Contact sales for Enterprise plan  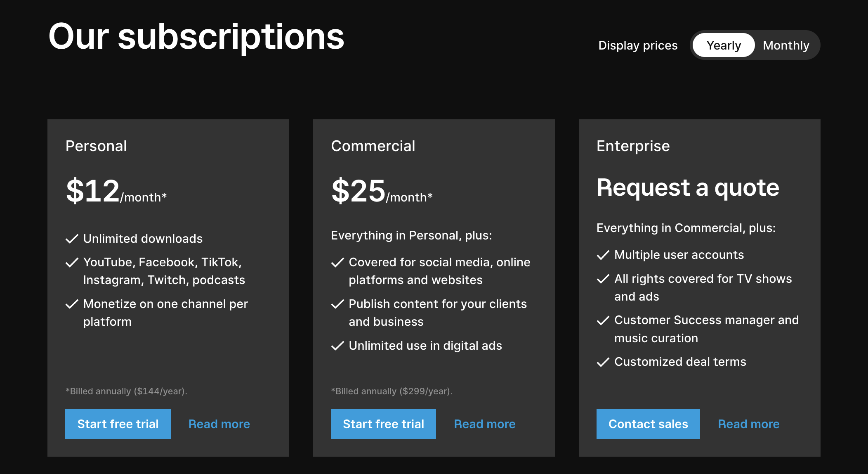click(x=648, y=424)
